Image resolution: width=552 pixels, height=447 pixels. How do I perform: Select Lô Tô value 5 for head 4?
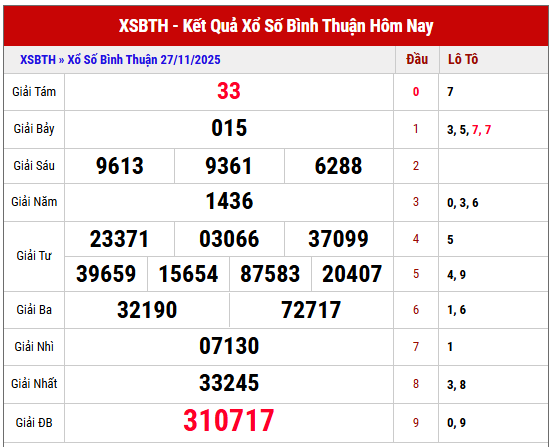[x=450, y=240]
